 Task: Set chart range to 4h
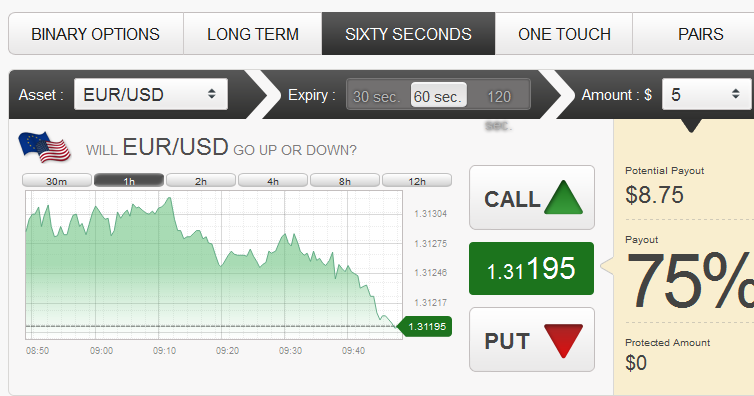[273, 181]
